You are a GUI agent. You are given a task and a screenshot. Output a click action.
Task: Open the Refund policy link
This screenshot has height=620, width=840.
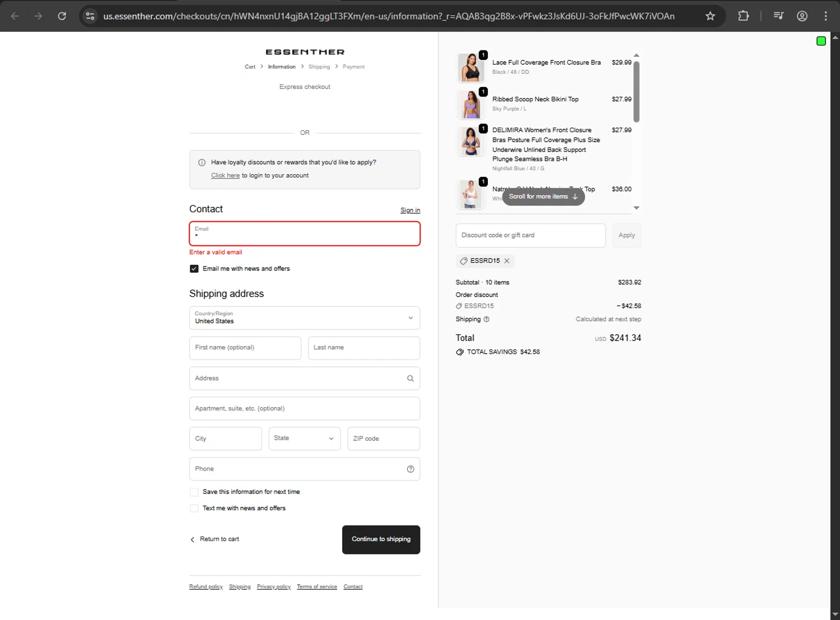(206, 587)
